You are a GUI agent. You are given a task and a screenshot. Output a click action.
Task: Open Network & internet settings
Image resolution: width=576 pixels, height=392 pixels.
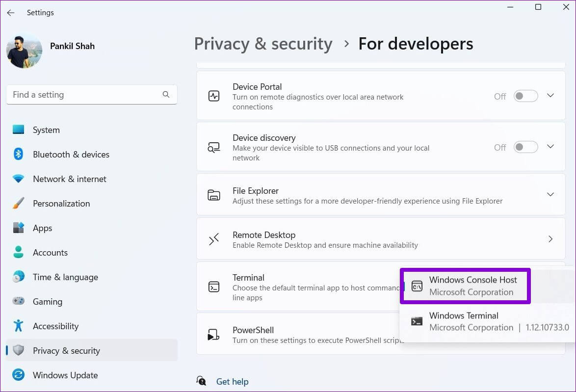91,179
